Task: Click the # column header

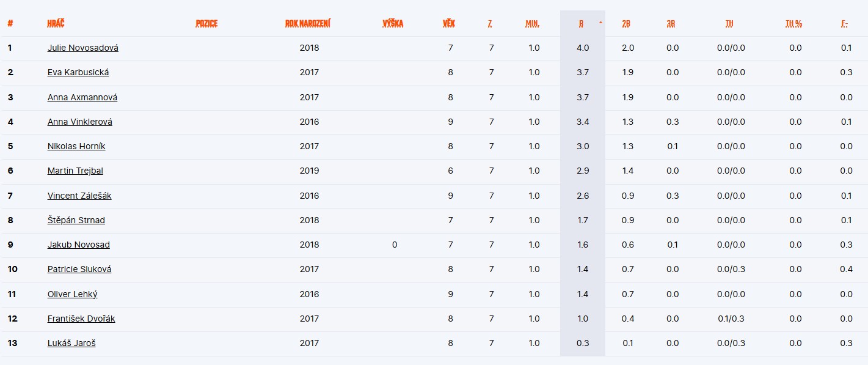Action: 10,23
